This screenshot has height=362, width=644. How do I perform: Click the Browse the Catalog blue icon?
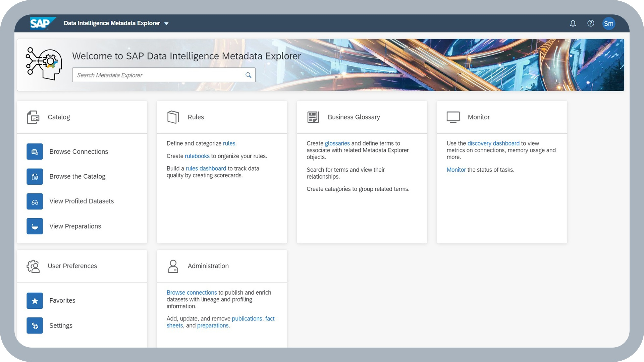(x=35, y=177)
